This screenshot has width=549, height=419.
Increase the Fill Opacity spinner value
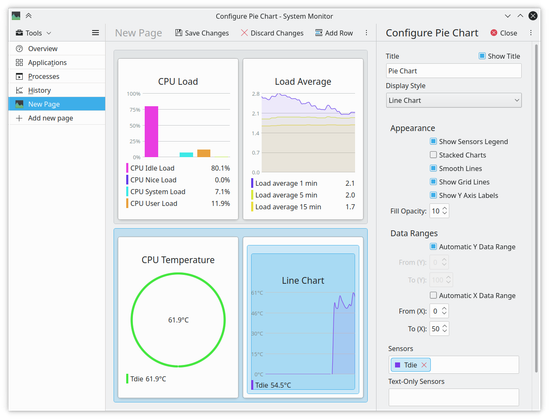pyautogui.click(x=445, y=209)
